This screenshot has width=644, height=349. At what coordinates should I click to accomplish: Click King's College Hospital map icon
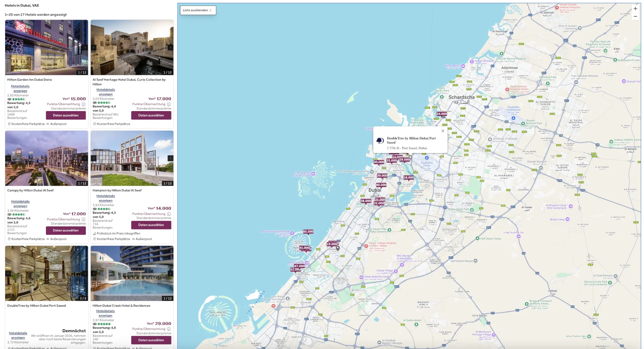pyautogui.click(x=366, y=246)
